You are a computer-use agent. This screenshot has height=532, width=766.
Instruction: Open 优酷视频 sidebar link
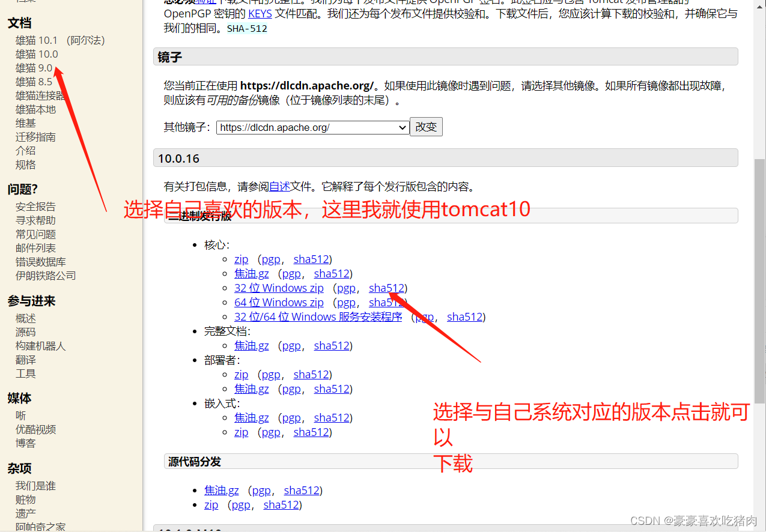(35, 429)
